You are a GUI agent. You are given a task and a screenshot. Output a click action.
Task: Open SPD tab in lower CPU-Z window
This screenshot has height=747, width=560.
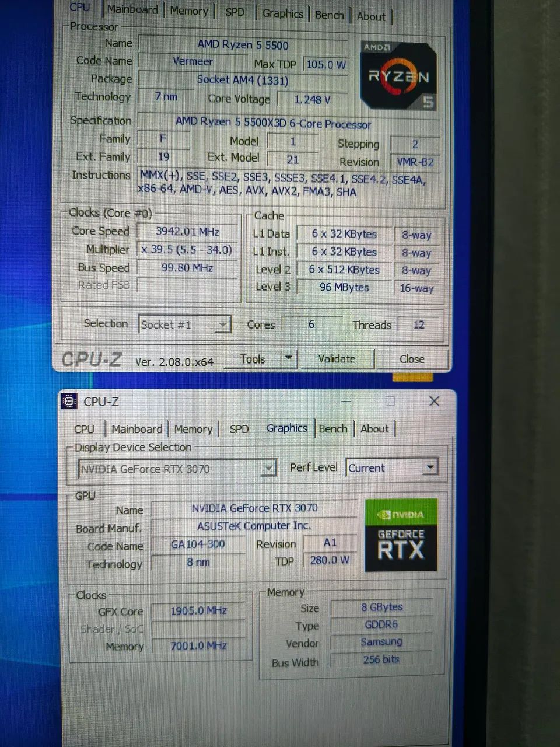(239, 429)
